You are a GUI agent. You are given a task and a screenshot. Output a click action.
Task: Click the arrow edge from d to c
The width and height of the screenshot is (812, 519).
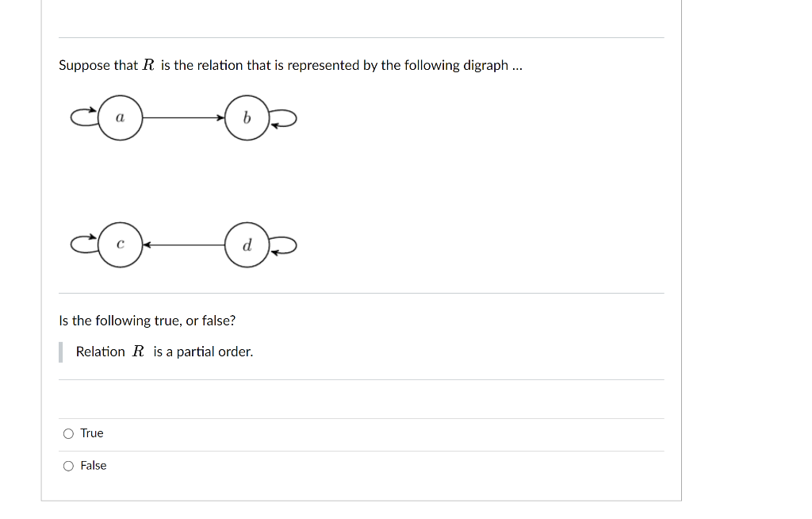[x=182, y=244]
